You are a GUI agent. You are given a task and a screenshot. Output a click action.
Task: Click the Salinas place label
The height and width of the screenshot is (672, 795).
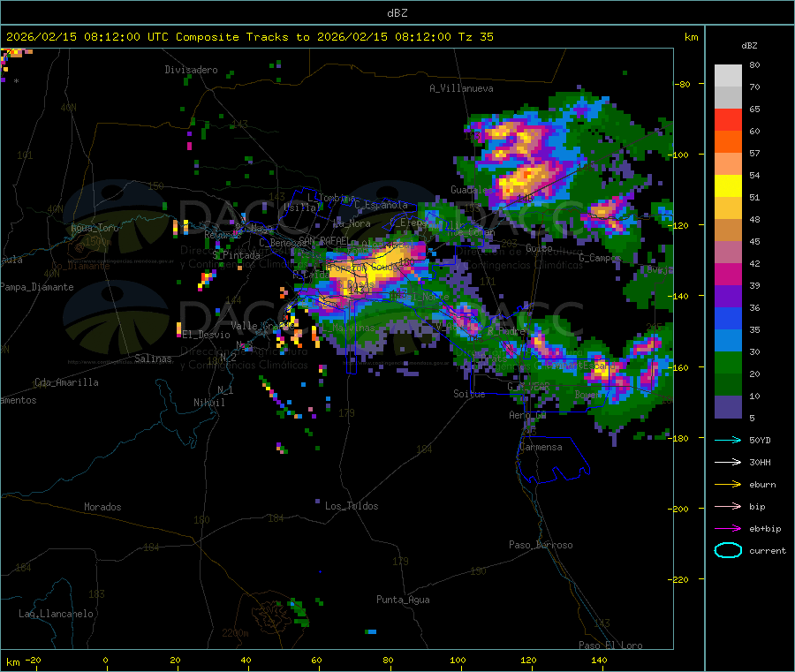(153, 359)
